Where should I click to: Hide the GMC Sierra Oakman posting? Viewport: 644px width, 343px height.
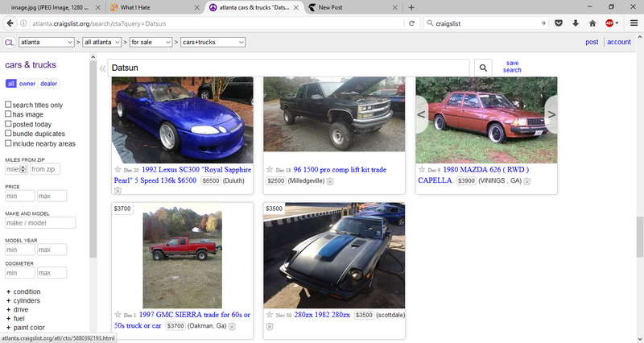pos(232,326)
